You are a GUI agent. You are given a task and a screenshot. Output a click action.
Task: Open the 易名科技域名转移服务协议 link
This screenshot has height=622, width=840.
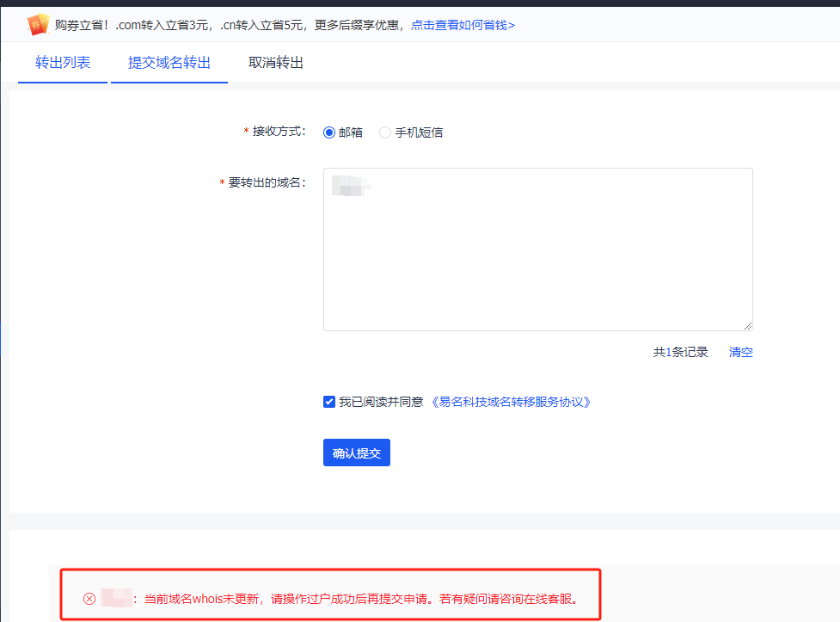[x=511, y=402]
